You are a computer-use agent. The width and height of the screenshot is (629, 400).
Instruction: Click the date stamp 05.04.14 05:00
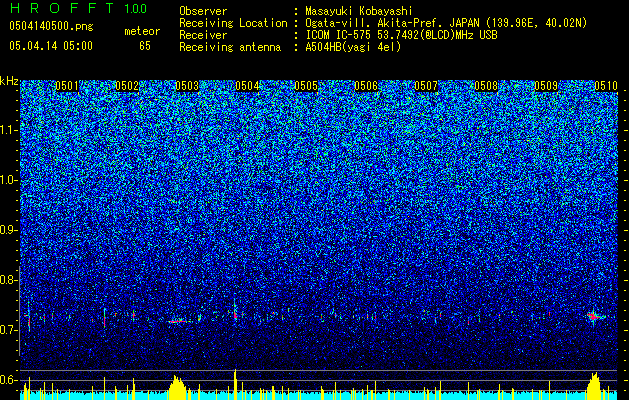pos(51,46)
